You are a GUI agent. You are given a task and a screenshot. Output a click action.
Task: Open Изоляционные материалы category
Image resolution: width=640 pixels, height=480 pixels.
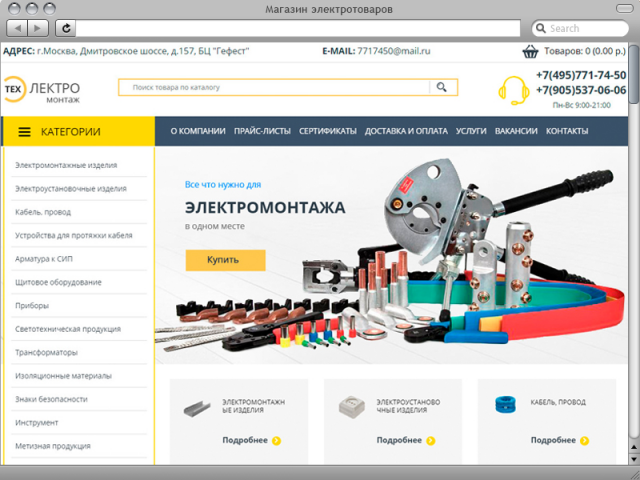point(63,376)
